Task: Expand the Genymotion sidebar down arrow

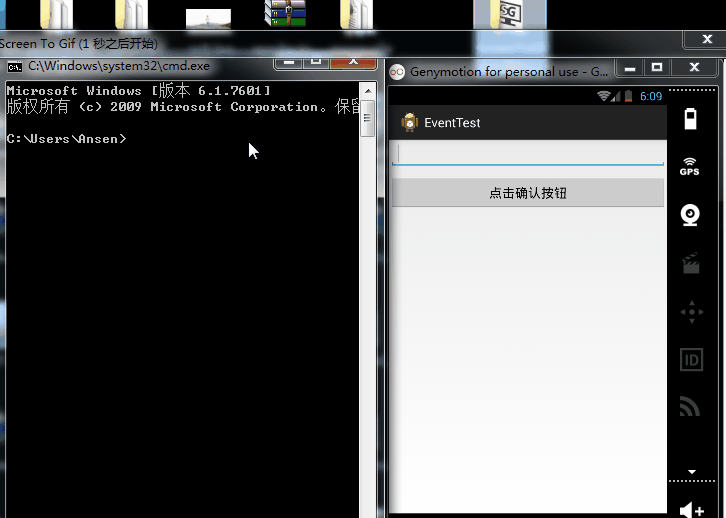Action: pos(692,472)
